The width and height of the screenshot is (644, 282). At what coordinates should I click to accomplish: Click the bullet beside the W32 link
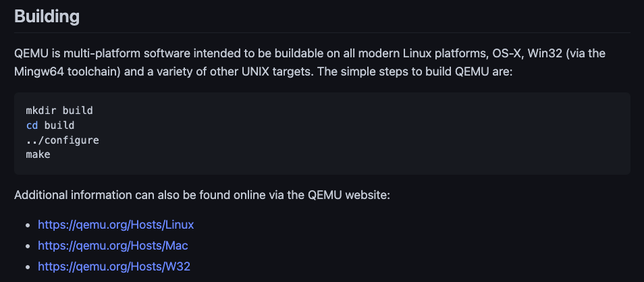pyautogui.click(x=28, y=266)
